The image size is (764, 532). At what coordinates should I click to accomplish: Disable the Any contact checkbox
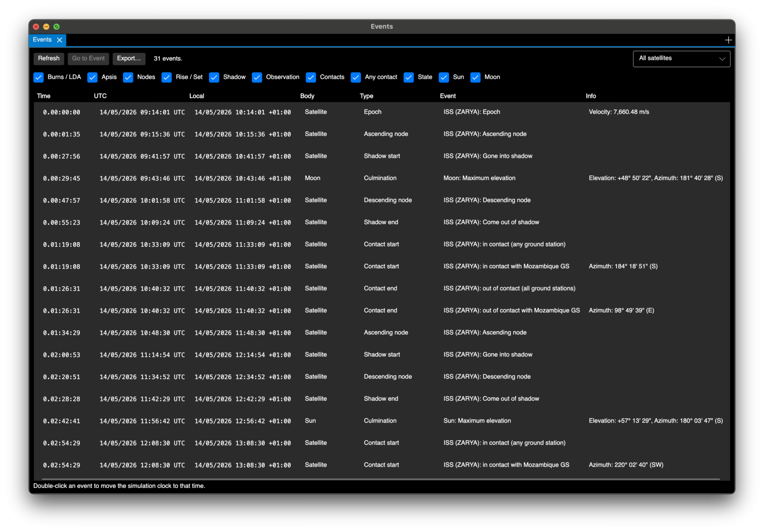[356, 77]
